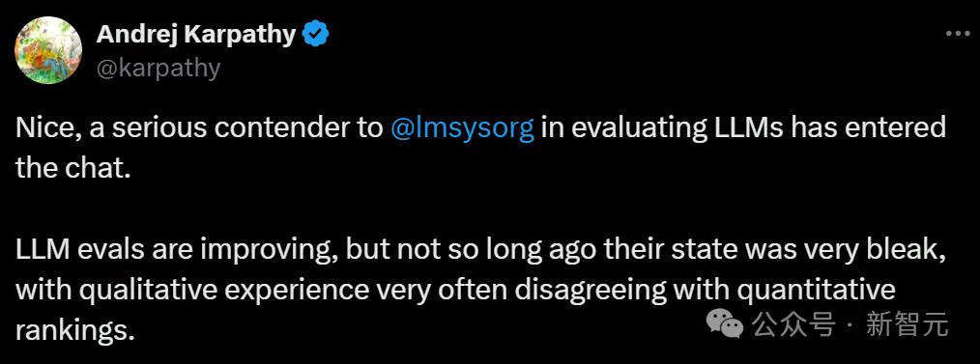Click the word 'rankings.' ending the tweet
The width and height of the screenshot is (980, 364).
(75, 329)
